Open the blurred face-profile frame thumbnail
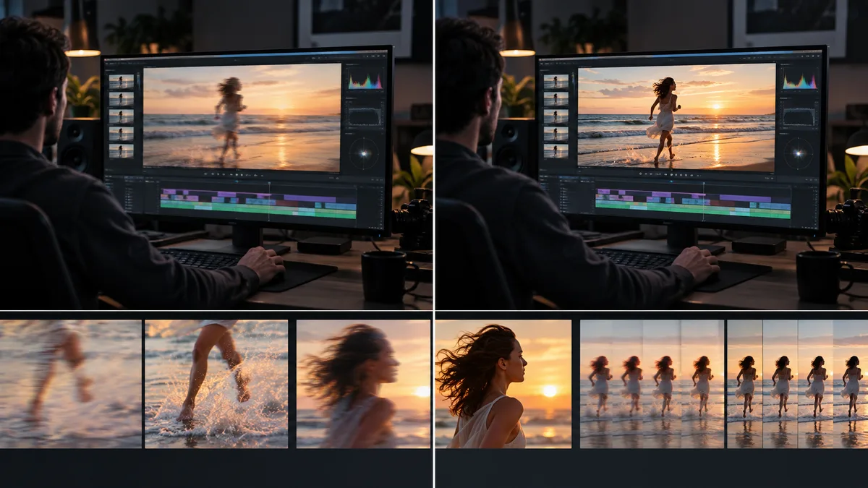The width and height of the screenshot is (868, 488). pyautogui.click(x=364, y=384)
